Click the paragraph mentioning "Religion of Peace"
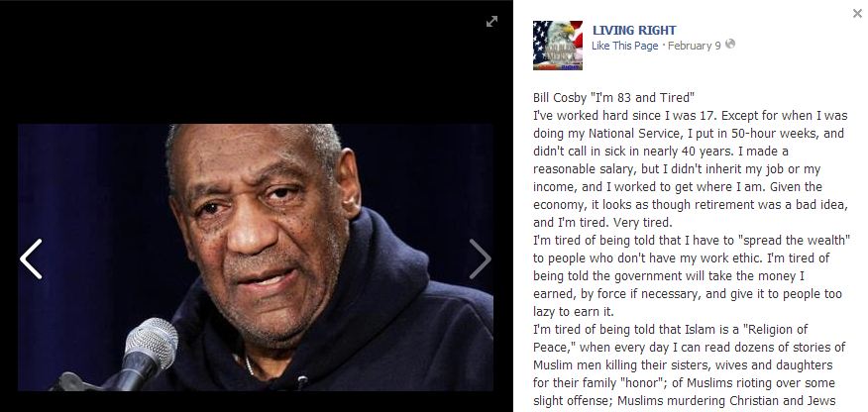 690,365
